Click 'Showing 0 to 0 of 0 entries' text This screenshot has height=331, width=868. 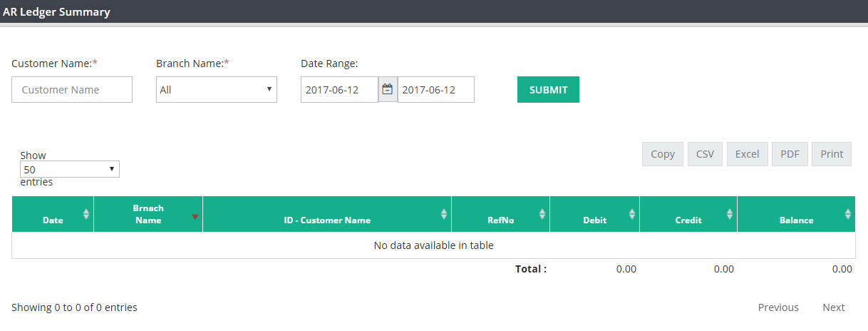(74, 307)
